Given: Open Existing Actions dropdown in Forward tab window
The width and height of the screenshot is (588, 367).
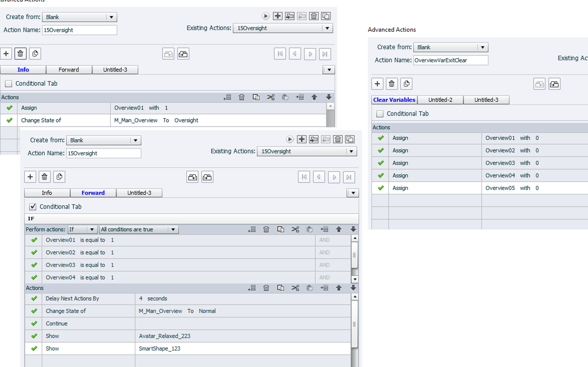Looking at the screenshot, I should click(351, 151).
